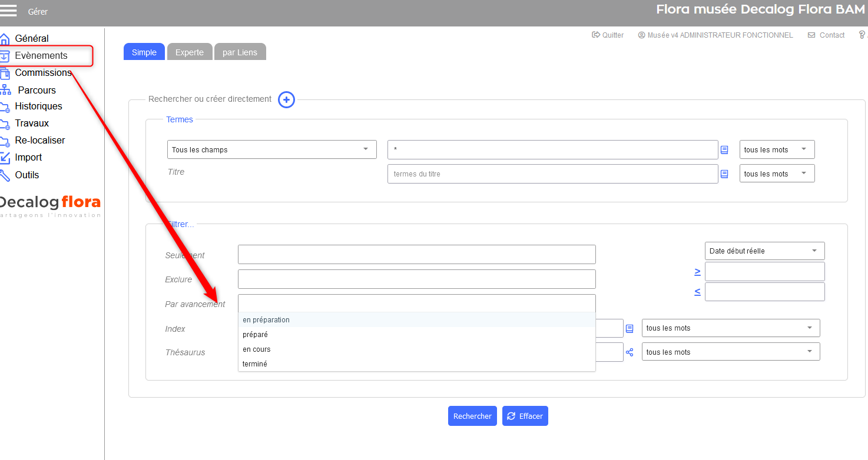The image size is (868, 460).
Task: Open index list icon beside Tous les champs
Action: tap(724, 150)
